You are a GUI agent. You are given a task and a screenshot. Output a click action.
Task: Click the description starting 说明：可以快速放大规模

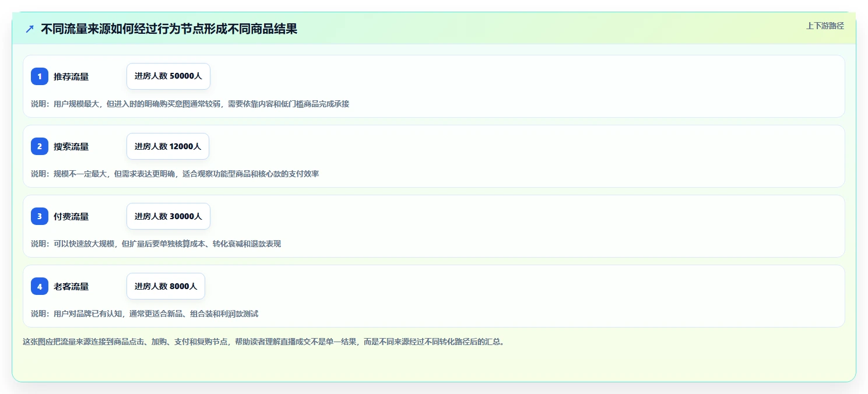[156, 244]
